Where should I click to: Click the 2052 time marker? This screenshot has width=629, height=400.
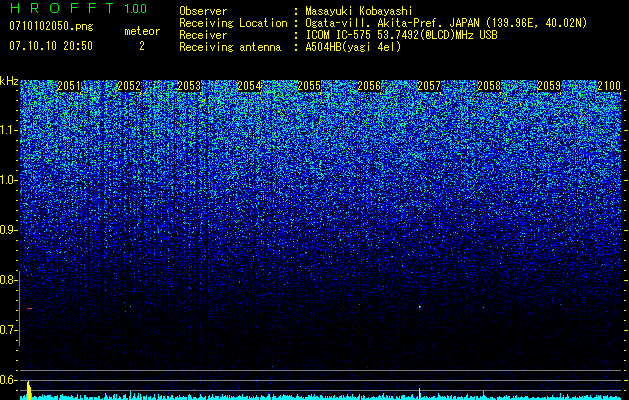point(129,86)
